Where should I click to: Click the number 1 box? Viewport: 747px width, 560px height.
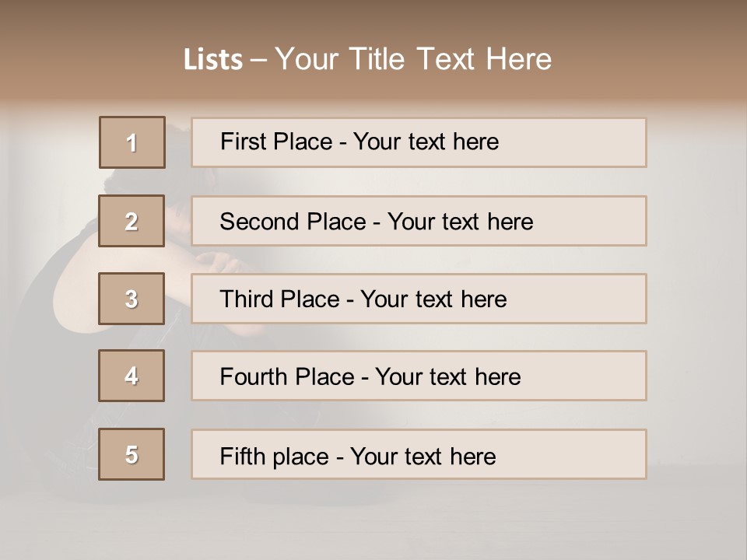click(132, 142)
